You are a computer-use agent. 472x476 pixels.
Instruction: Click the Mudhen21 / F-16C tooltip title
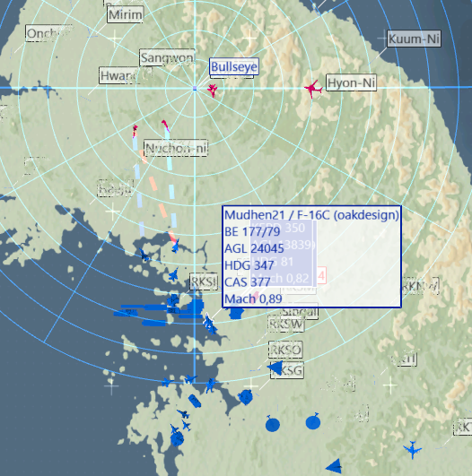[x=311, y=215]
